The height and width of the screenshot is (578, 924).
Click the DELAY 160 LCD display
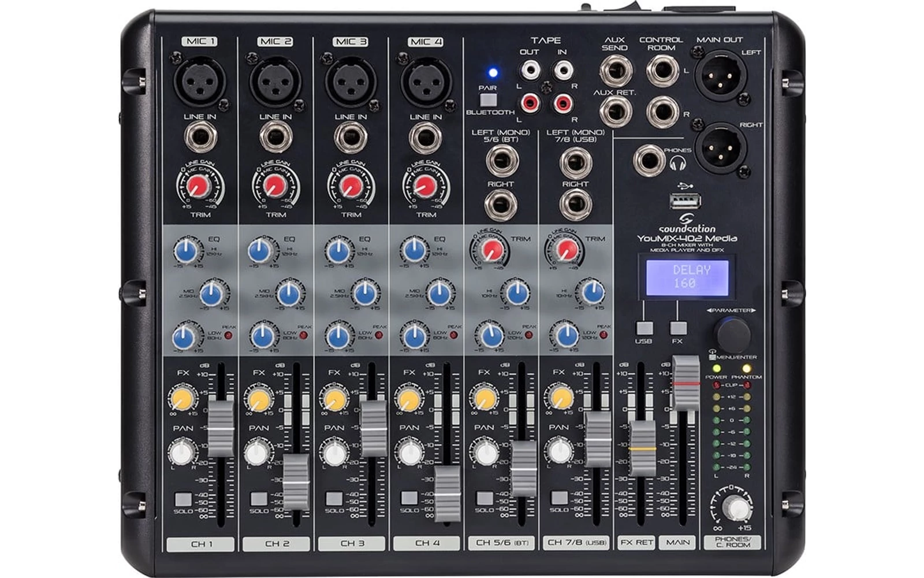[x=687, y=277]
